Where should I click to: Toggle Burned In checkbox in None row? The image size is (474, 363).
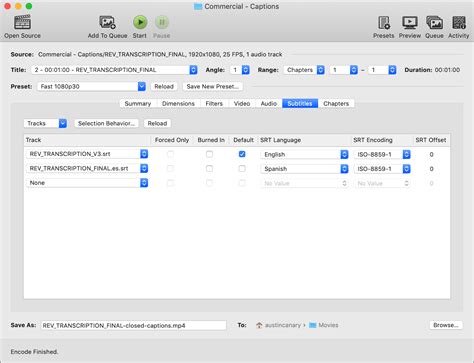click(x=209, y=183)
